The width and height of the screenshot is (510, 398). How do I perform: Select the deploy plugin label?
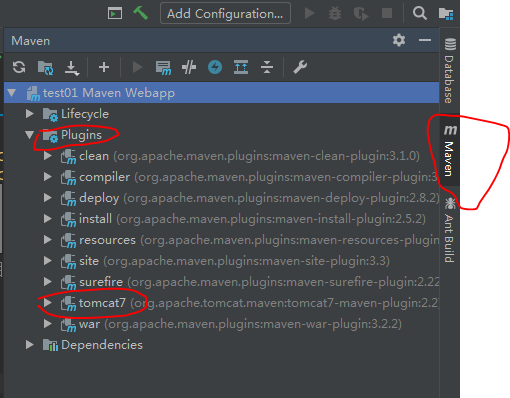pyautogui.click(x=99, y=198)
